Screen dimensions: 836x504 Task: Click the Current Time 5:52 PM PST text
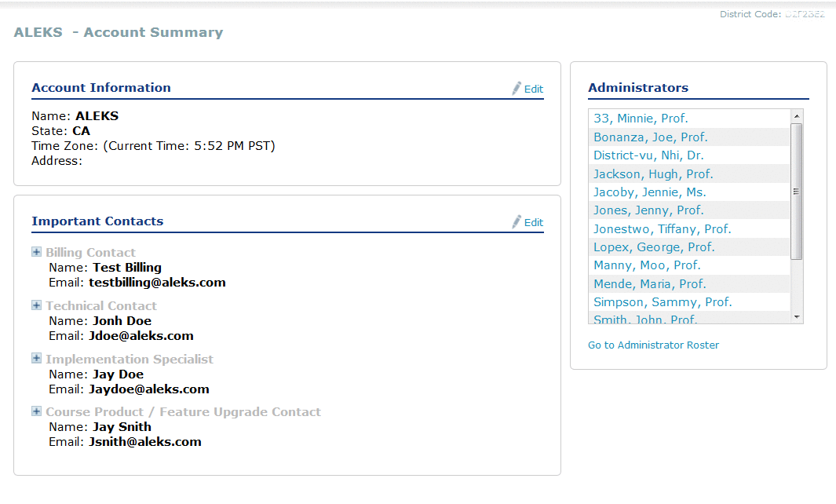[188, 145]
